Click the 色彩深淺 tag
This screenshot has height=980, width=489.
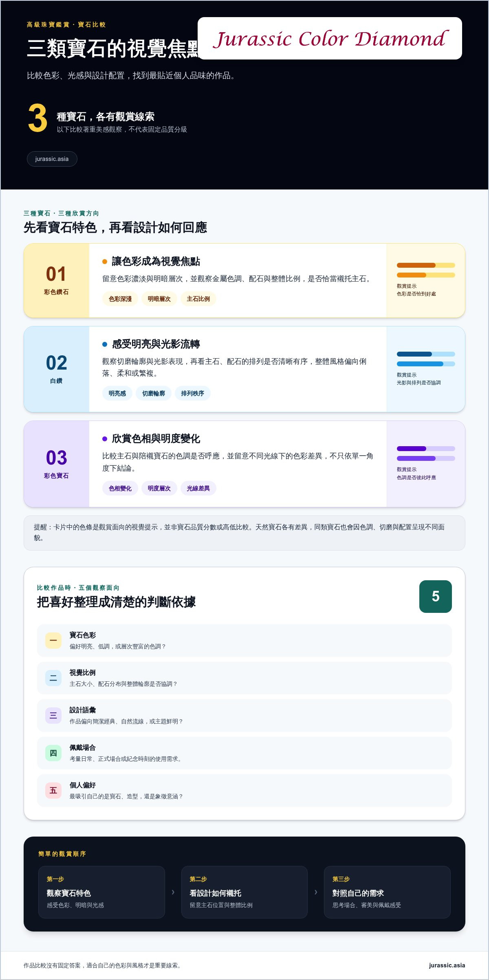120,299
